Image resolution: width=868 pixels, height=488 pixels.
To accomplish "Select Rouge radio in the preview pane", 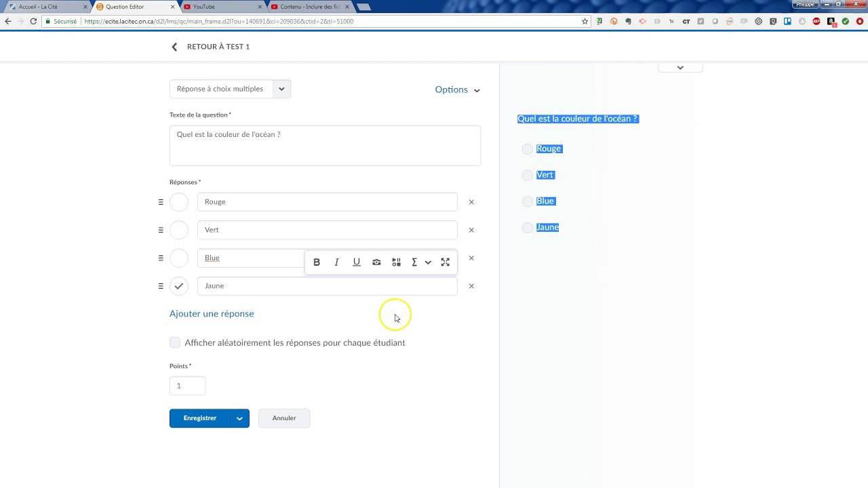I will tap(528, 148).
